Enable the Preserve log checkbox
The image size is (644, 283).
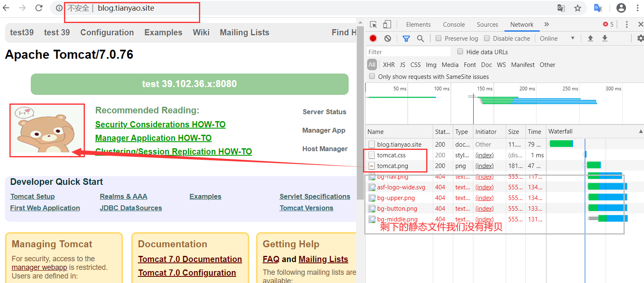click(x=438, y=38)
